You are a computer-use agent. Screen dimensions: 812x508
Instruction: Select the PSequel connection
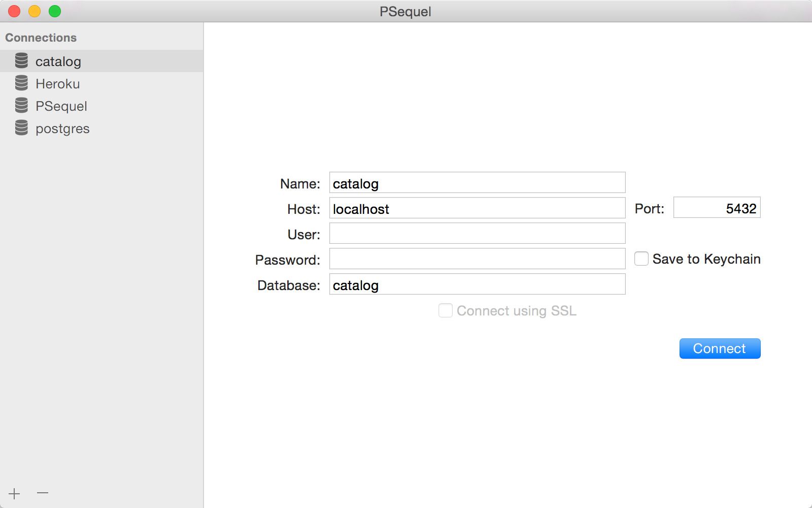click(x=61, y=106)
